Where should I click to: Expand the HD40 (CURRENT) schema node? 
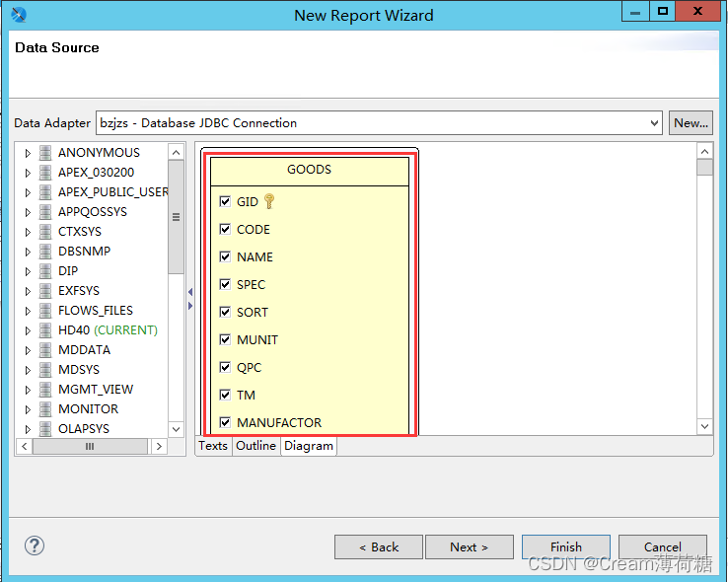pyautogui.click(x=28, y=330)
